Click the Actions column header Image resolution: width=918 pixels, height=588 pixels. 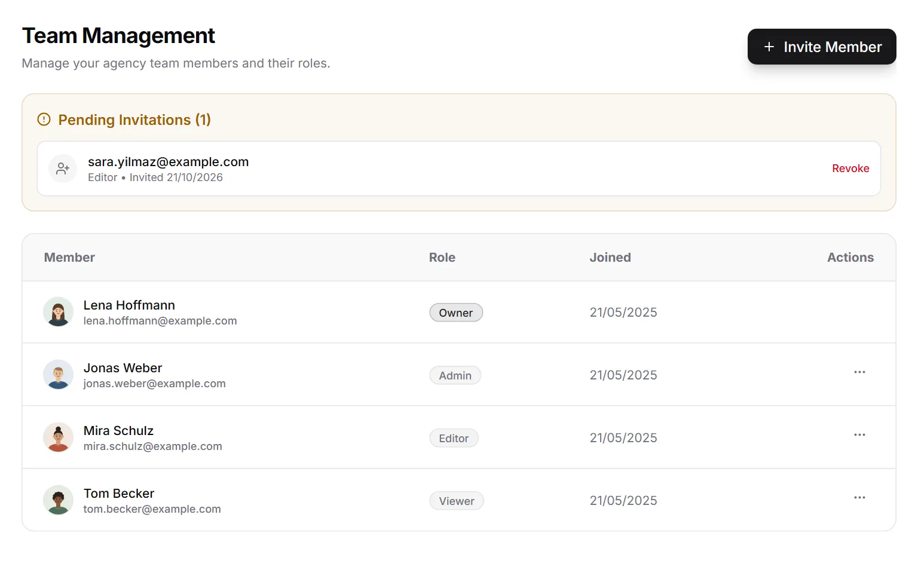(850, 258)
